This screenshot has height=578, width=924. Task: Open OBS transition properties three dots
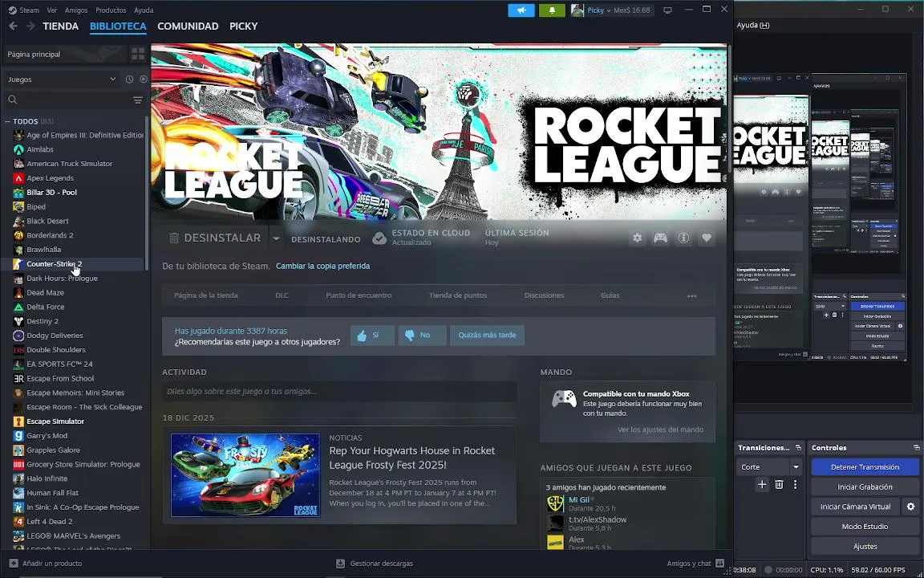click(796, 484)
